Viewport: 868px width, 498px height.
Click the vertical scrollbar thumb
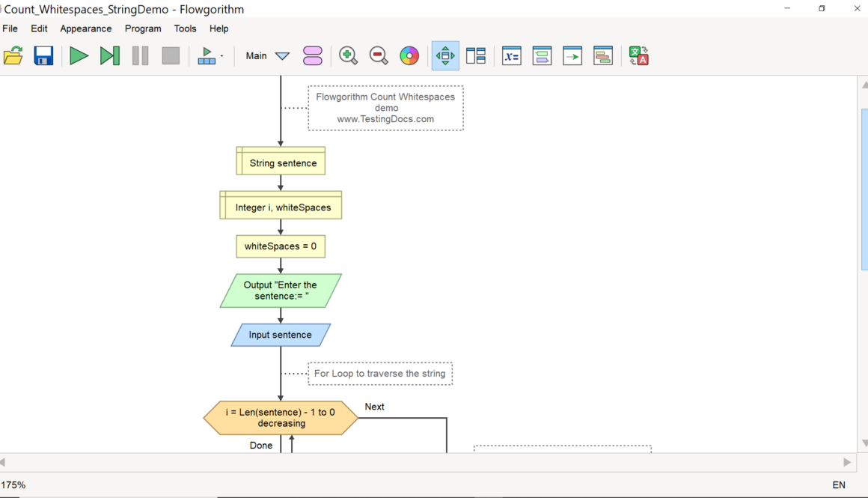[865, 189]
